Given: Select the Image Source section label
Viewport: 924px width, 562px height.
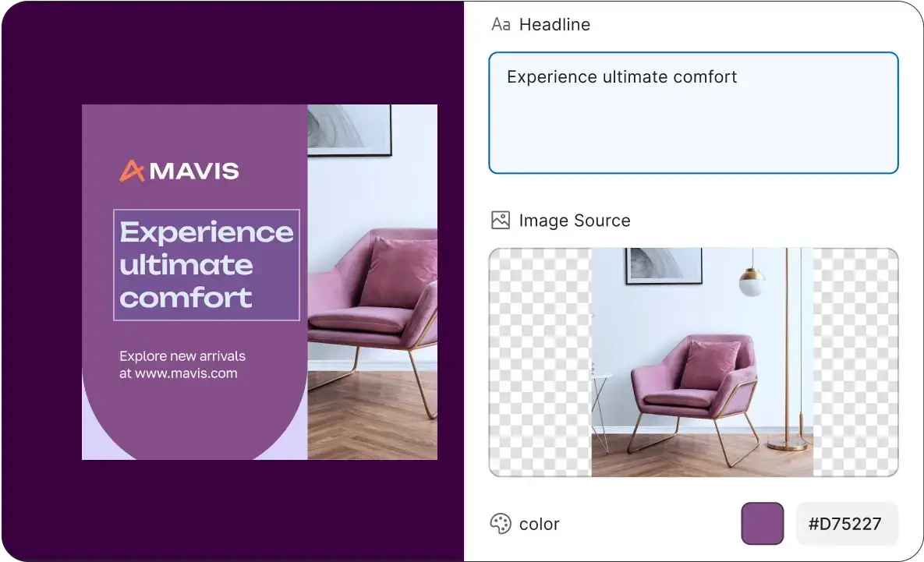Looking at the screenshot, I should (575, 221).
